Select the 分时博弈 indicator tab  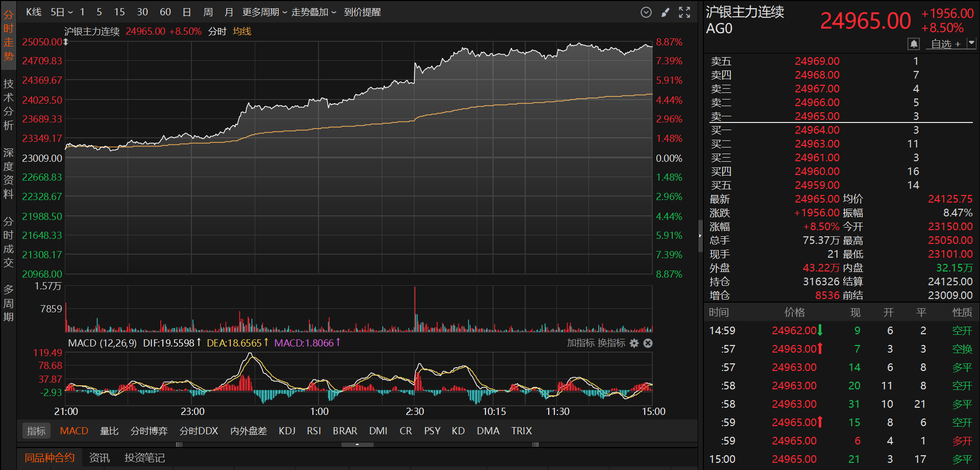coord(149,431)
